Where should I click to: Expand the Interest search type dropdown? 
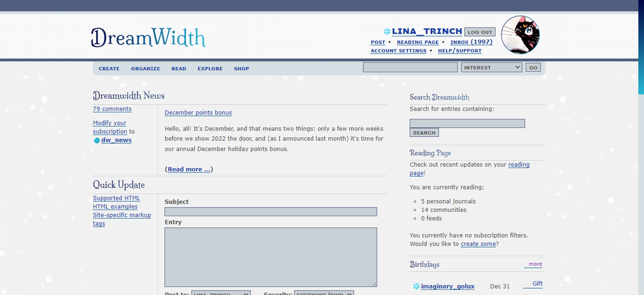pyautogui.click(x=491, y=67)
